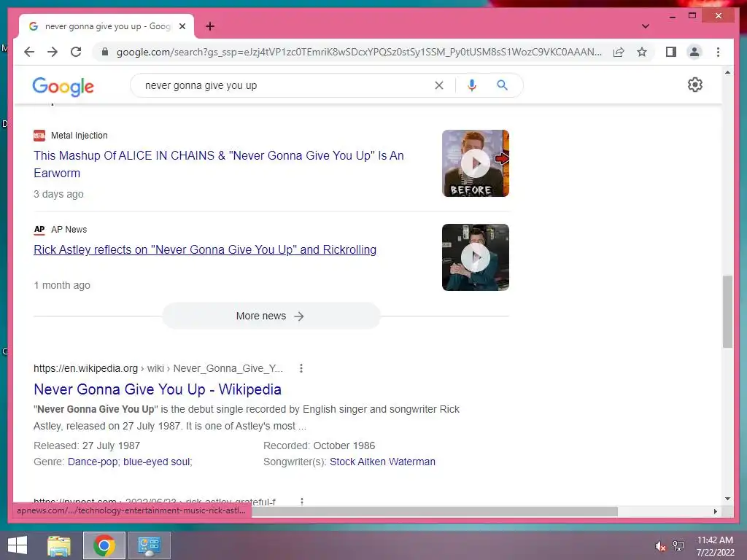
Task: Run the search with the magnifier icon
Action: click(502, 85)
